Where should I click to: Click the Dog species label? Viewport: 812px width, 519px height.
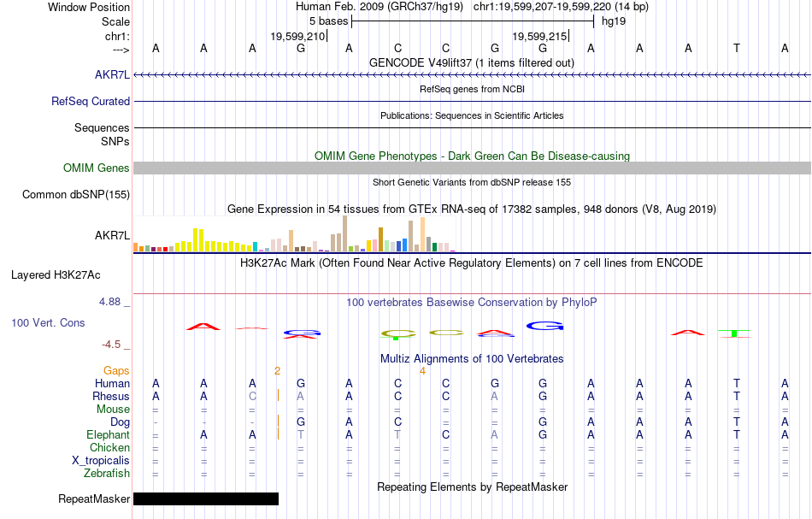tap(120, 422)
